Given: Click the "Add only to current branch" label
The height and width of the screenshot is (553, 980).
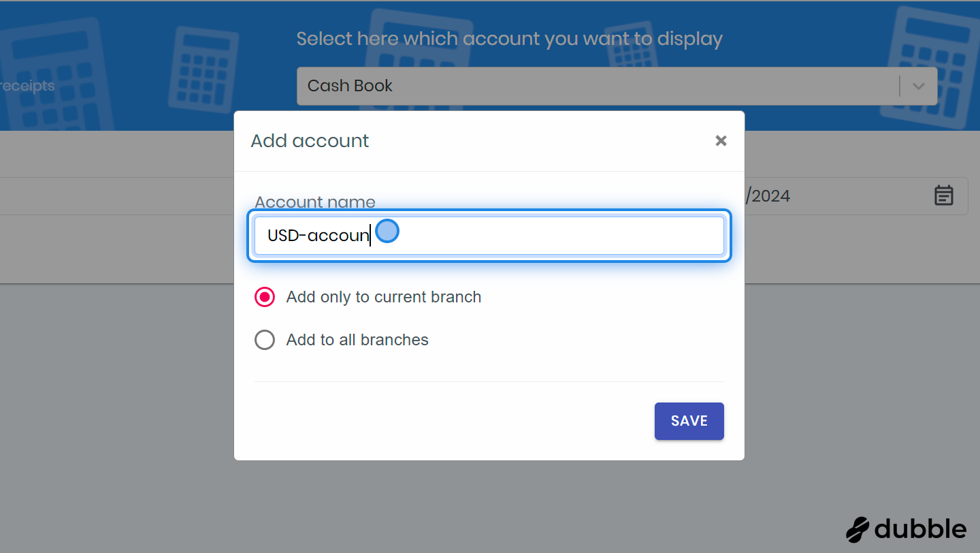Looking at the screenshot, I should (x=384, y=298).
